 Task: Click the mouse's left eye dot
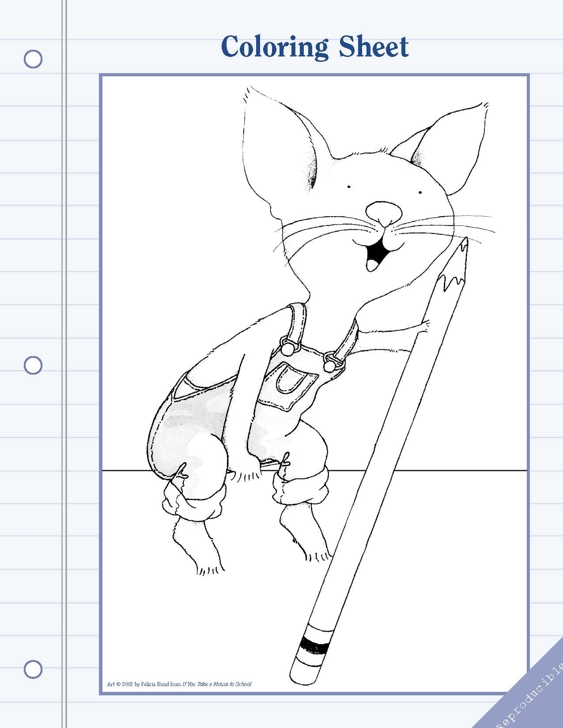349,187
